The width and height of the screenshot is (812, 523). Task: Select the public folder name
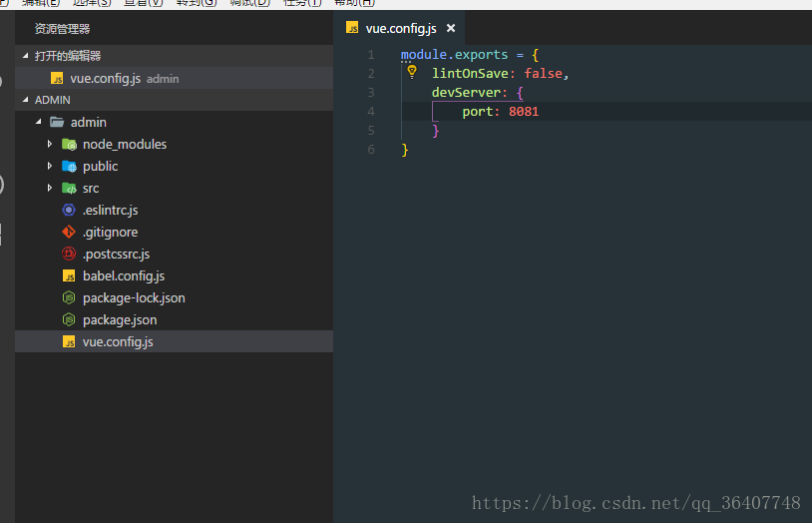pyautogui.click(x=100, y=167)
